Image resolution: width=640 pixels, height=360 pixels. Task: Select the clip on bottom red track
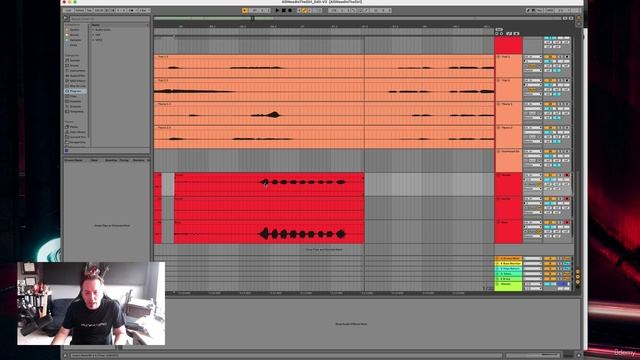(269, 232)
